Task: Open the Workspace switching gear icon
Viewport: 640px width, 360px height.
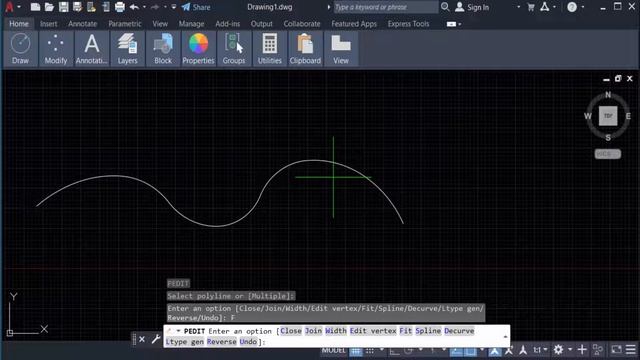Action: tap(558, 350)
